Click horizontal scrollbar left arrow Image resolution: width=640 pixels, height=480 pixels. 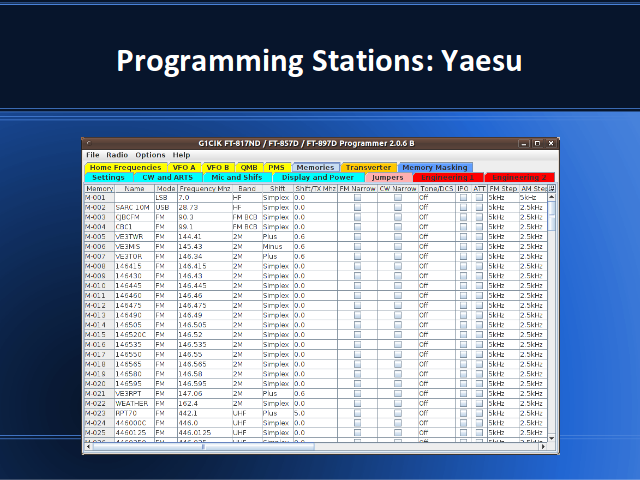88,447
